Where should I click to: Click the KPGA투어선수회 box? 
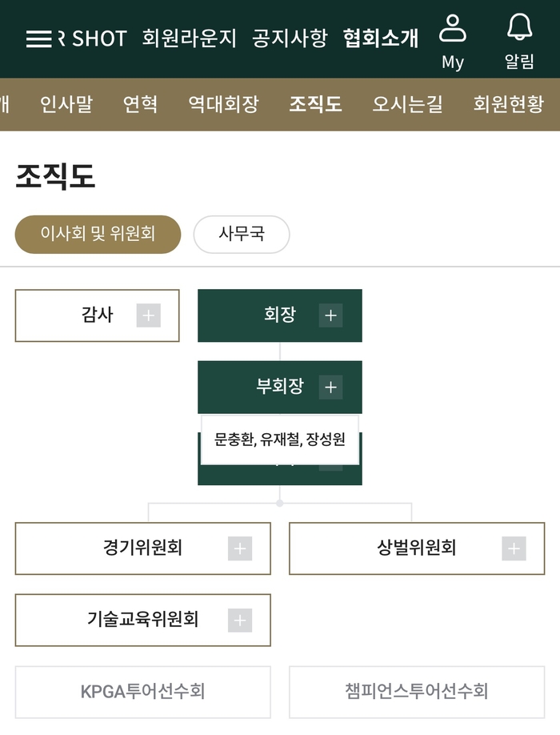[x=143, y=692]
